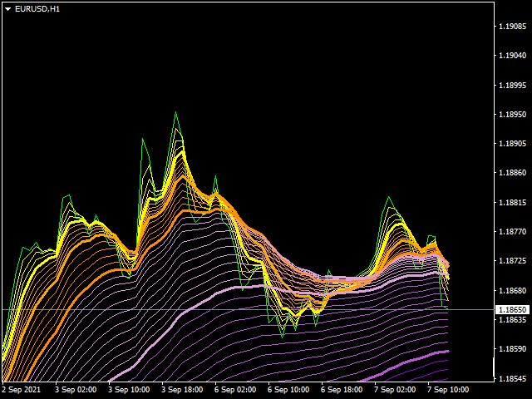The height and width of the screenshot is (399, 532).
Task: Click the 1.18680 price scale value
Action: click(513, 290)
